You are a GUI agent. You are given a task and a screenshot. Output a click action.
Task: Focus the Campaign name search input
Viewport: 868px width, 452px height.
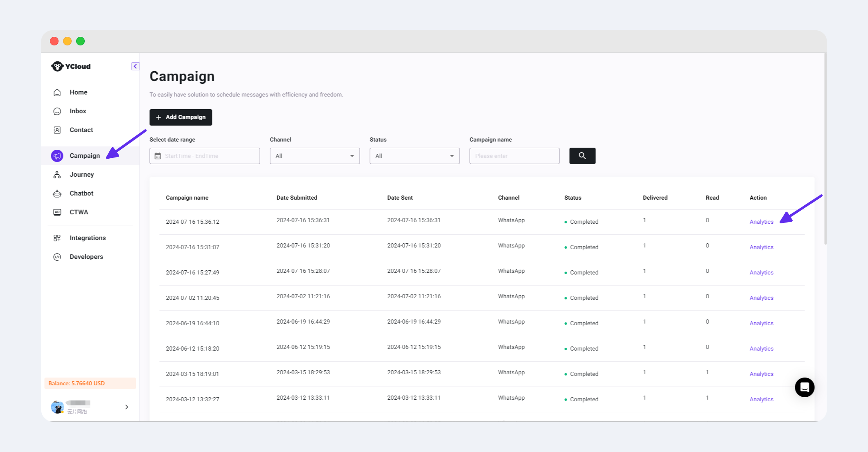coord(514,156)
